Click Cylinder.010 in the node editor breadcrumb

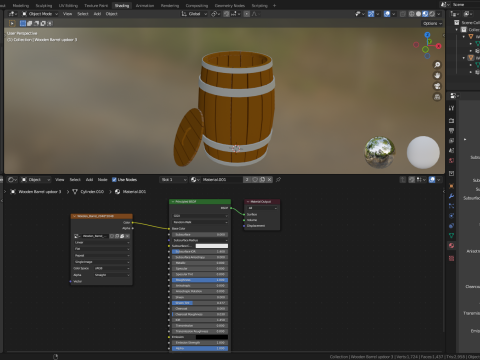tap(92, 192)
